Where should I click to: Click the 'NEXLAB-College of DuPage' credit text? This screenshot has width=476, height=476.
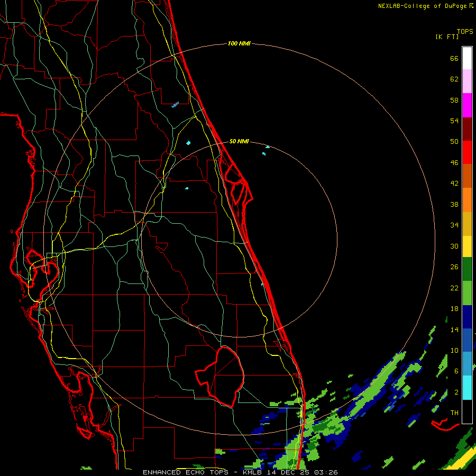click(422, 6)
